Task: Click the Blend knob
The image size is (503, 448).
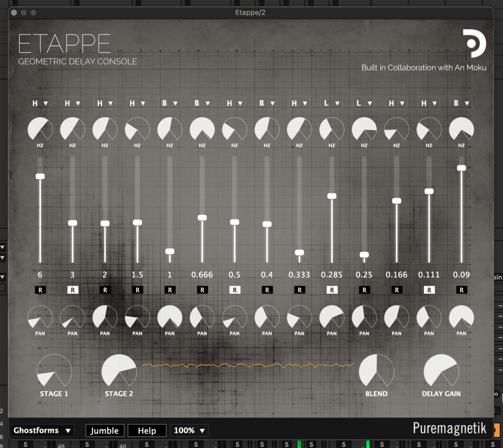Action: coord(376,371)
